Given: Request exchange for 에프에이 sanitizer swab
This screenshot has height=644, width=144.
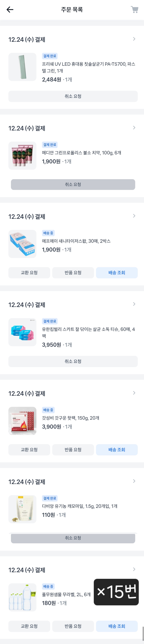Looking at the screenshot, I should coord(29,273).
